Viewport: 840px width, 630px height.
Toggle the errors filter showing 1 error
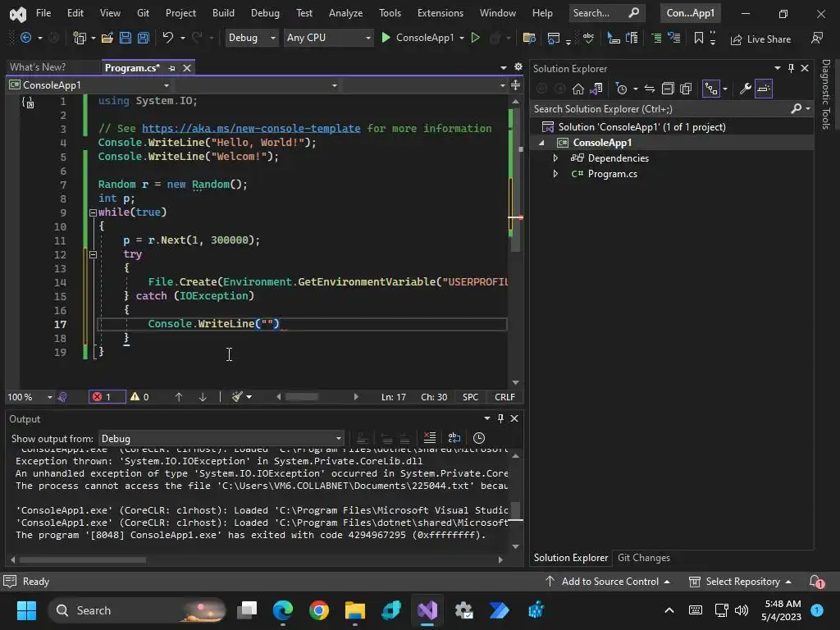[x=107, y=397]
